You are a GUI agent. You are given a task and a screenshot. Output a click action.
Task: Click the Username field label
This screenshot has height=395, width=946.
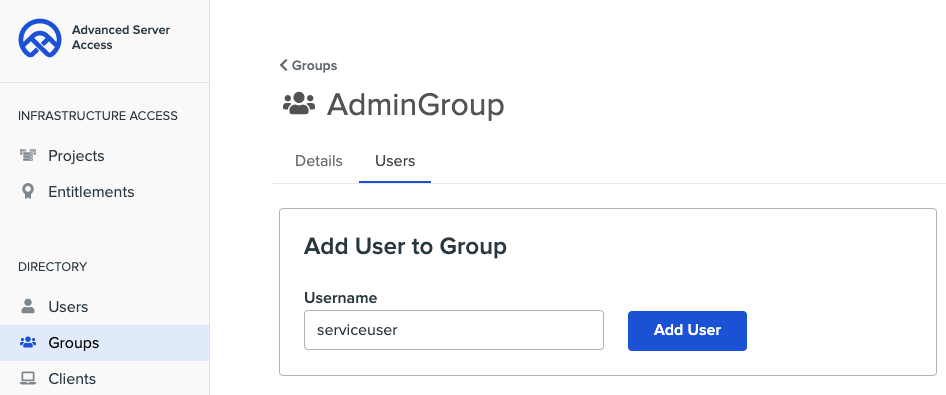pos(340,297)
